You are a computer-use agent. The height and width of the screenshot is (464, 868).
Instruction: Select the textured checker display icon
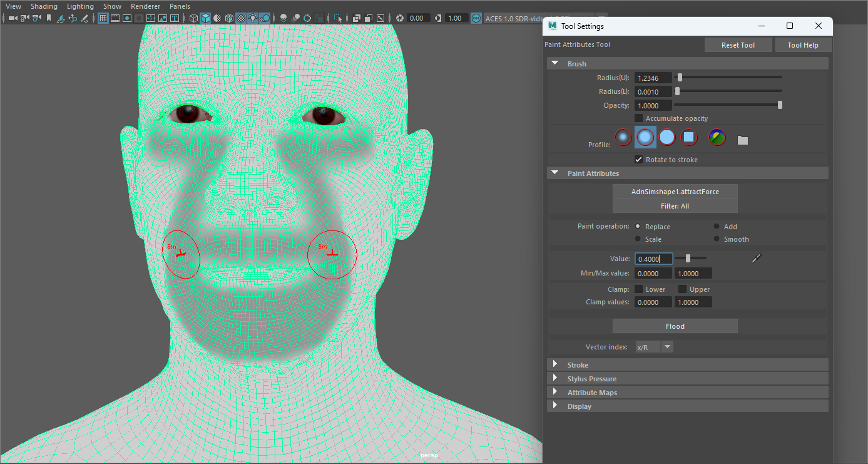(x=241, y=18)
